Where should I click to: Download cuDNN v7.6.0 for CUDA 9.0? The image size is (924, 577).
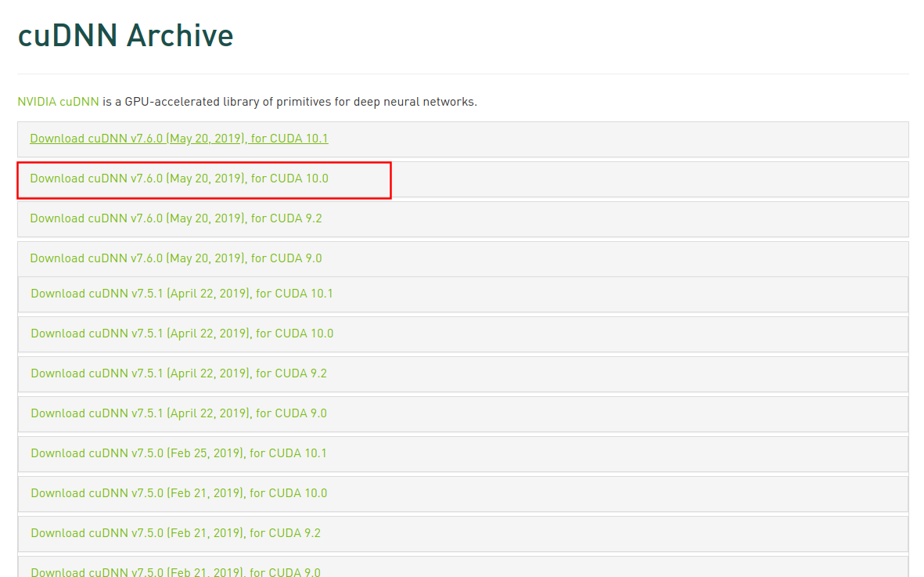176,258
